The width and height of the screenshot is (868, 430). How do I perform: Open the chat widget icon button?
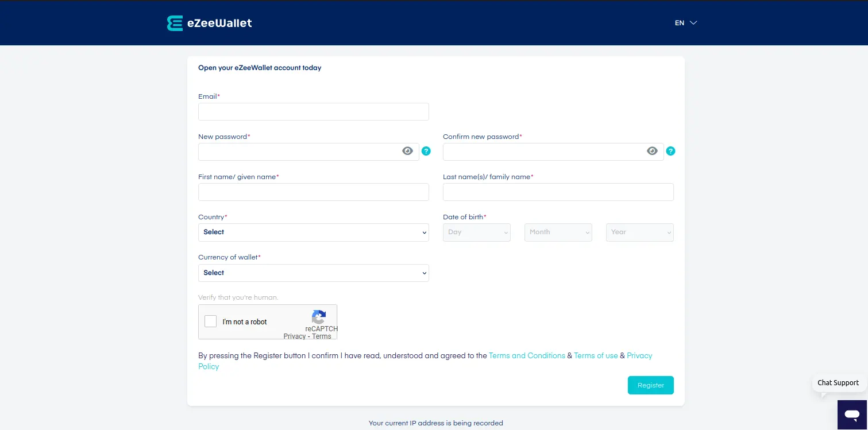coord(852,414)
